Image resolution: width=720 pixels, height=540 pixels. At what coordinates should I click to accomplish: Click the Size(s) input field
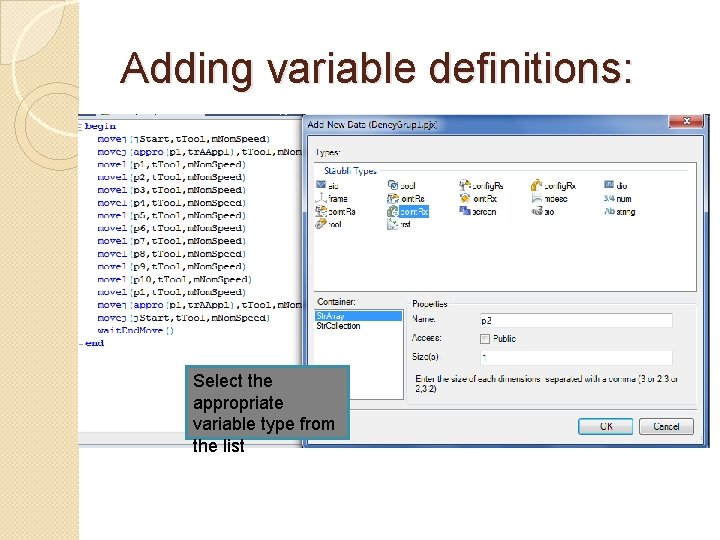[576, 357]
